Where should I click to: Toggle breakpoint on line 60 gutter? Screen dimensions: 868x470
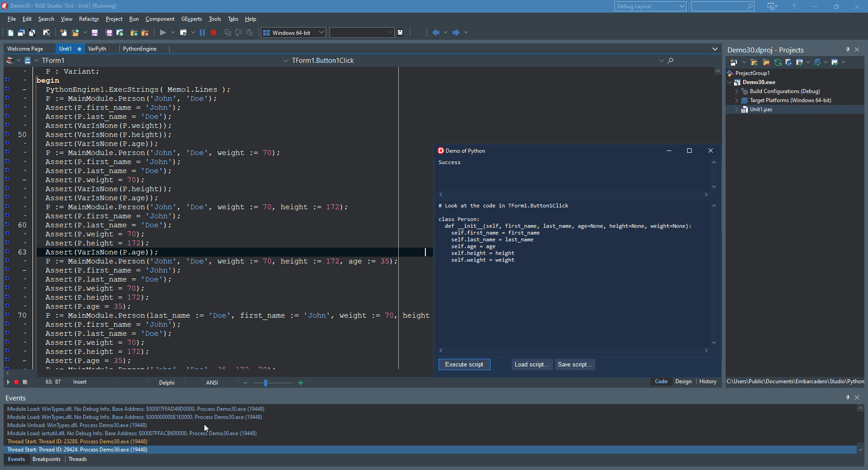point(7,224)
